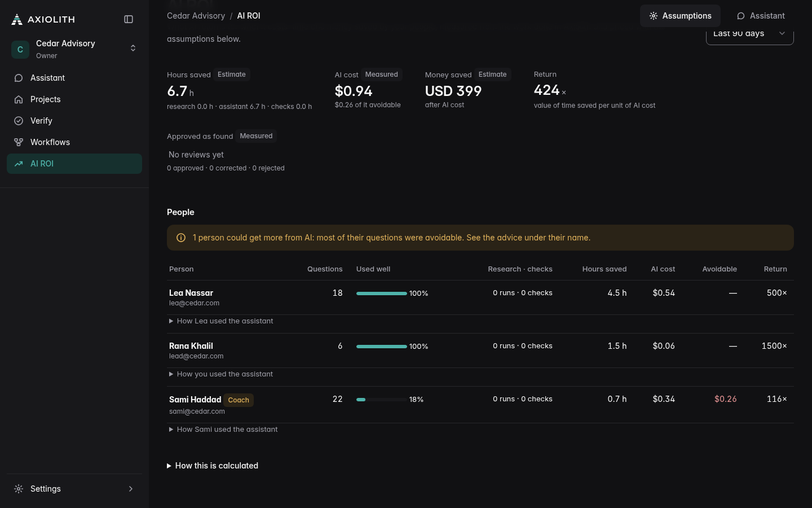Click Rana Khalil's used well bar
812x508 pixels.
click(x=382, y=347)
